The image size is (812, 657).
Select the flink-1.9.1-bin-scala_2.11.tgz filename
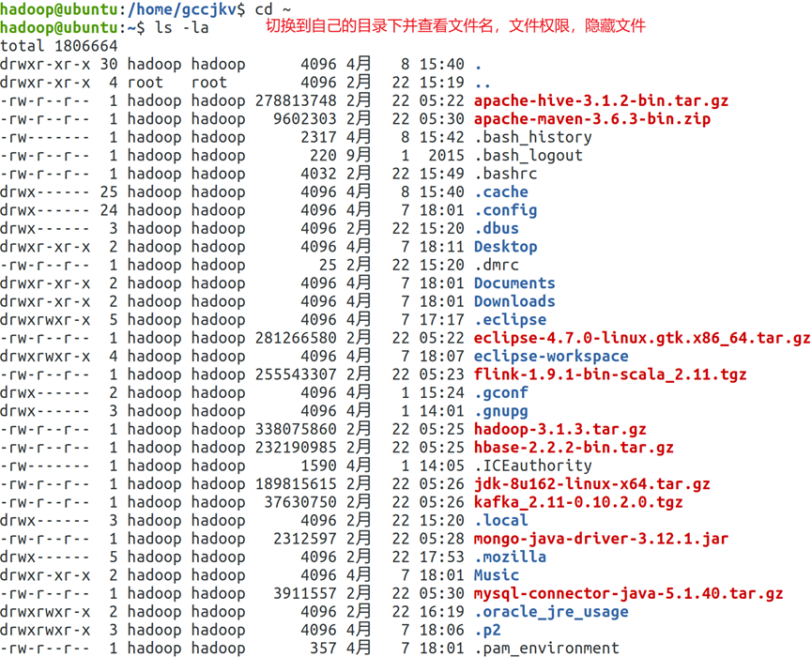coord(610,374)
